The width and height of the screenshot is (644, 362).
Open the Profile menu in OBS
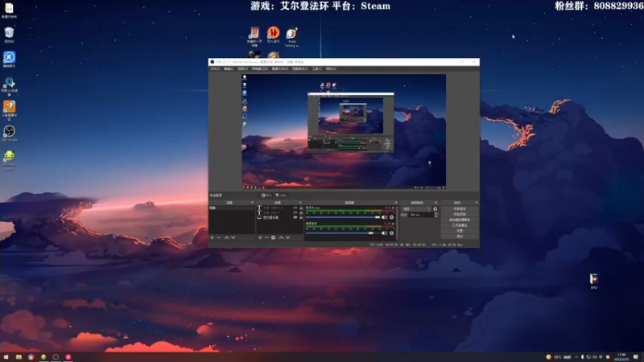[x=279, y=69]
